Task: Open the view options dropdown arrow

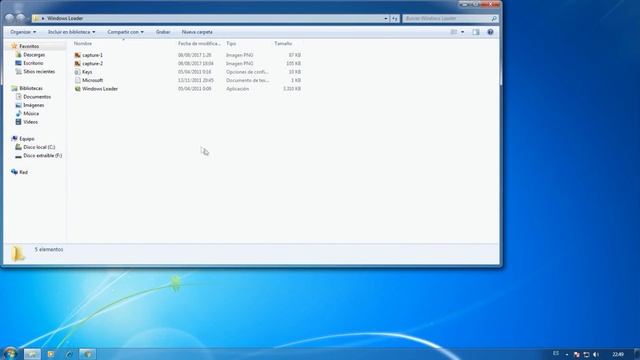Action: point(462,32)
